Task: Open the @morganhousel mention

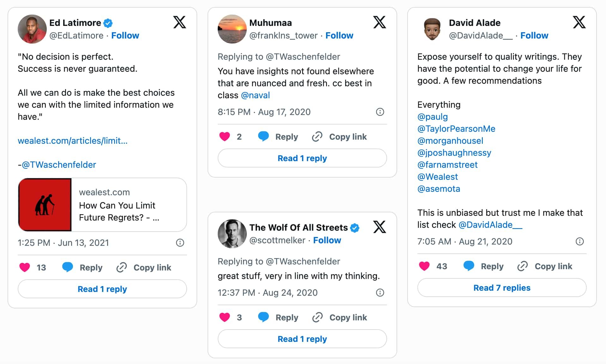Action: [450, 141]
